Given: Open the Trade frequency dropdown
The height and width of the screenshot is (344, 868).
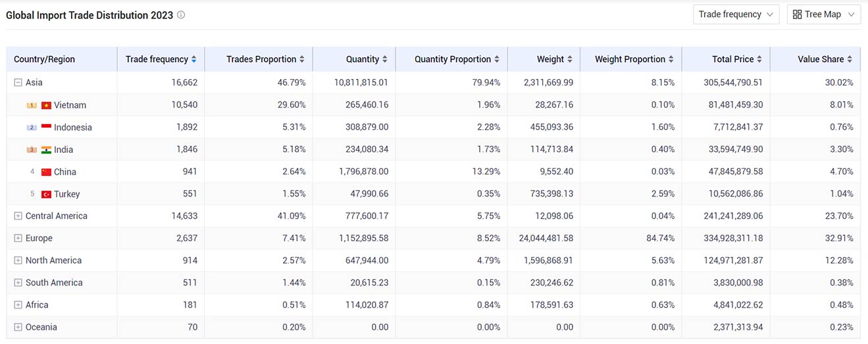Looking at the screenshot, I should tap(736, 14).
